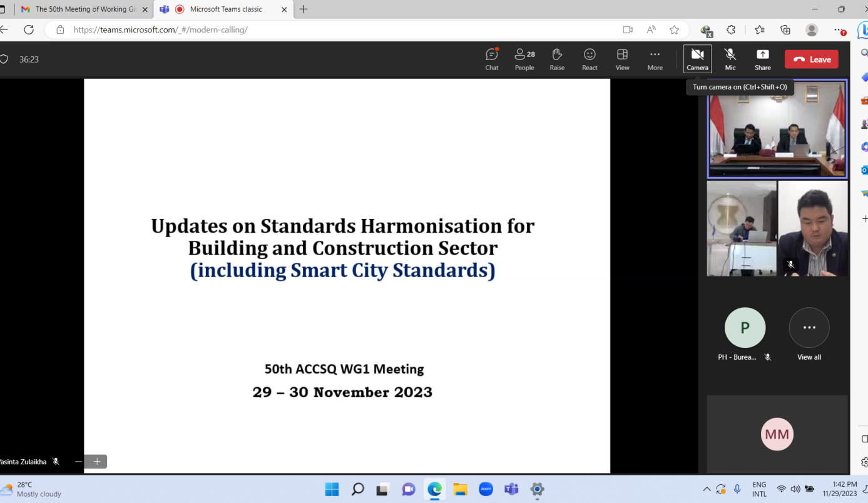This screenshot has height=503, width=868.
Task: Open the View layout options
Action: pos(622,59)
